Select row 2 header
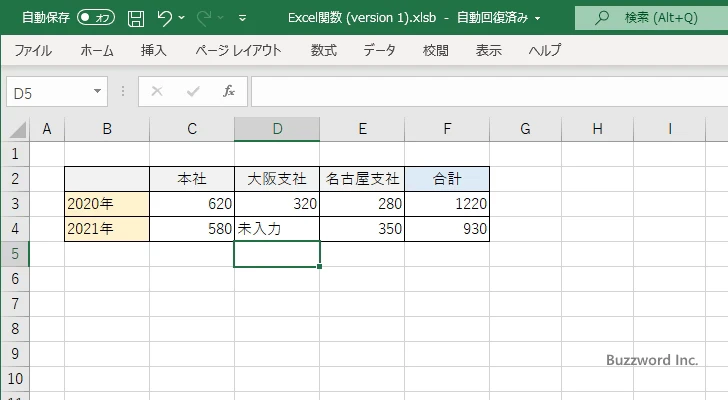Viewport: 728px width, 400px height. (15, 179)
